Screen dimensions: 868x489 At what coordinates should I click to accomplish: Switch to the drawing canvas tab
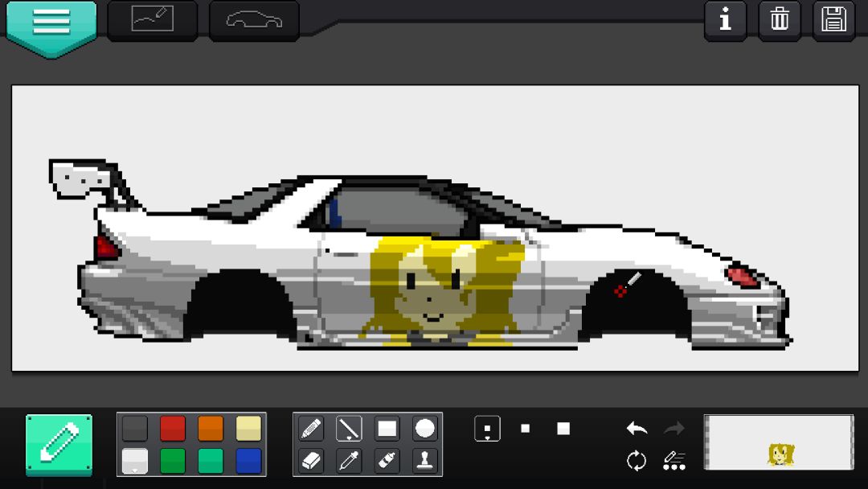click(x=152, y=20)
